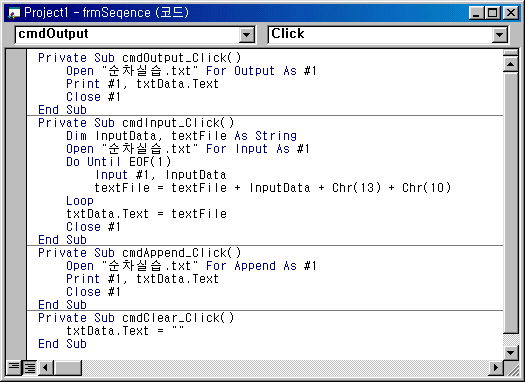This screenshot has height=382, width=525.
Task: Click 'Do Until EOF(1)' line
Action: pyautogui.click(x=119, y=162)
